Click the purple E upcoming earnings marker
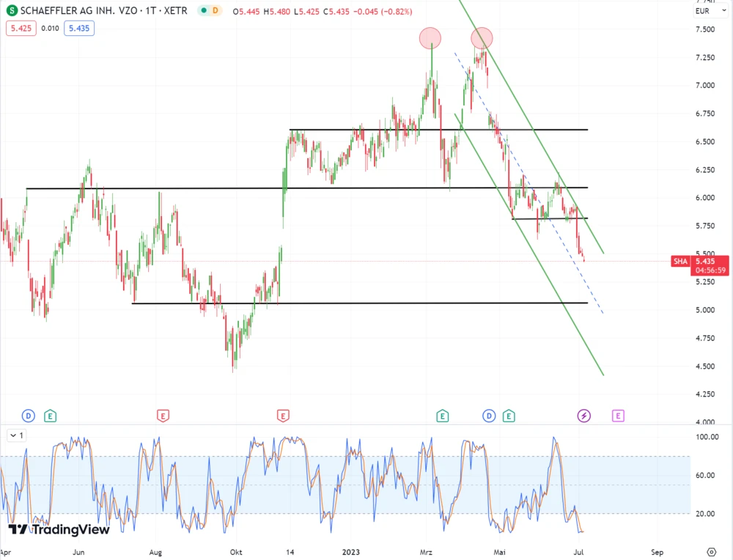Image resolution: width=733 pixels, height=560 pixels. [x=618, y=416]
